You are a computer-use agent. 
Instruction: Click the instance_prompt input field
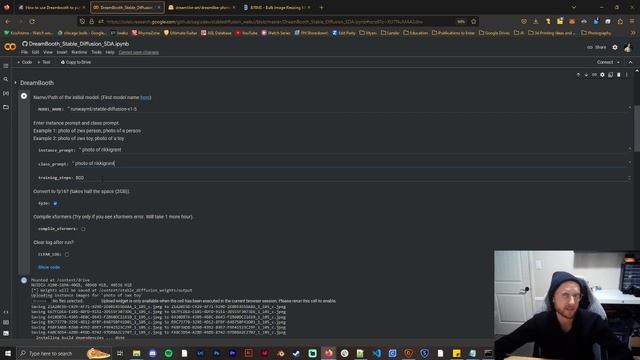click(355, 150)
